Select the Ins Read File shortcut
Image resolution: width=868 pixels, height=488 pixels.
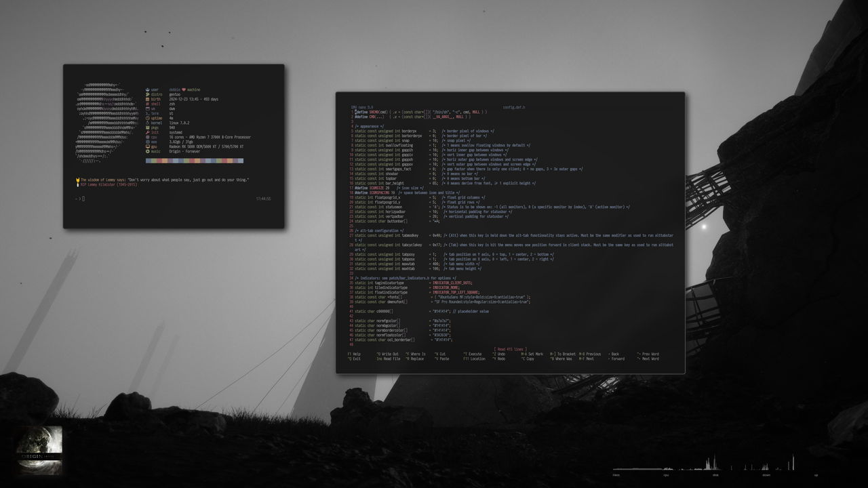tap(389, 359)
